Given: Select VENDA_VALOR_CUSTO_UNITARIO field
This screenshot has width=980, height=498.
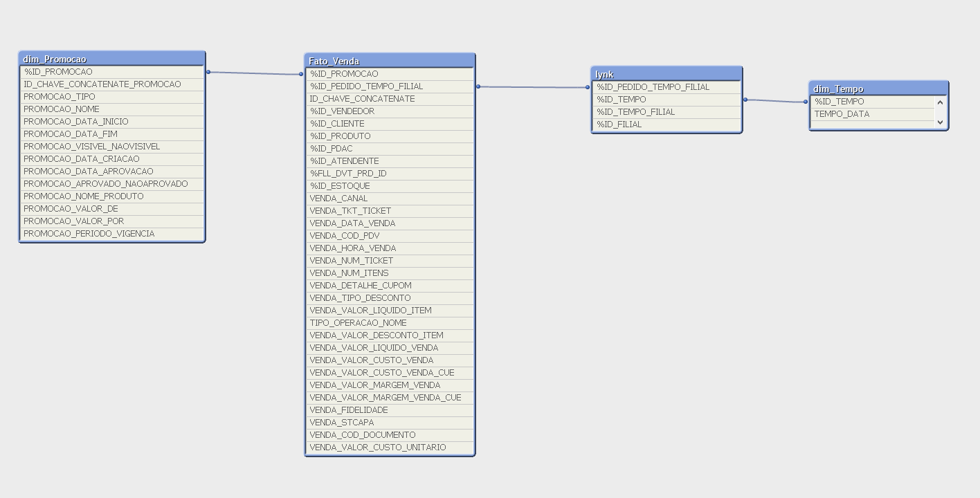Looking at the screenshot, I should 390,448.
